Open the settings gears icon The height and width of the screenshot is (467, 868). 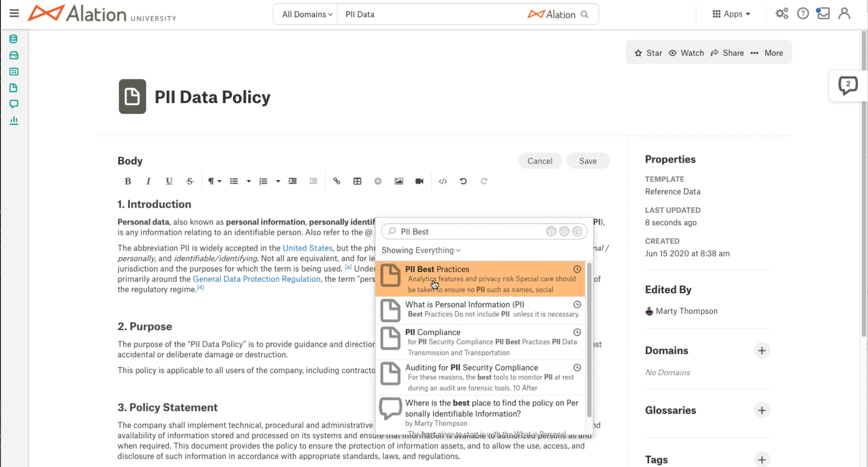tap(782, 14)
